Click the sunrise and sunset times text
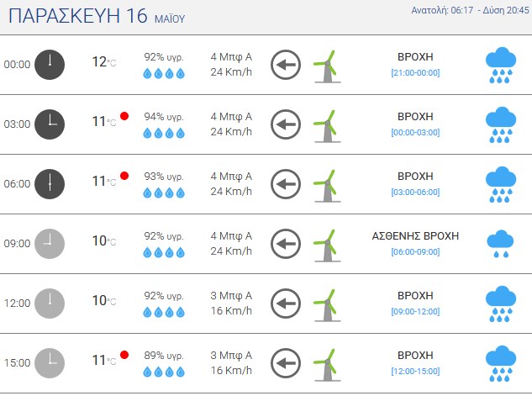Screen dimensions: 532x396 [470, 10]
